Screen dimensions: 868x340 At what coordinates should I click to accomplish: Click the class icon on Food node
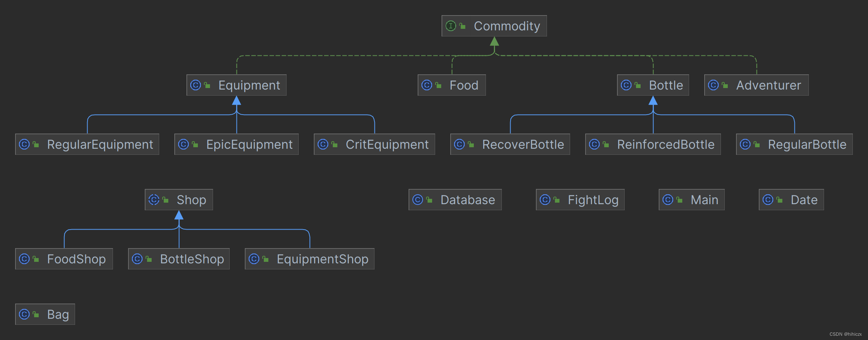tap(427, 85)
